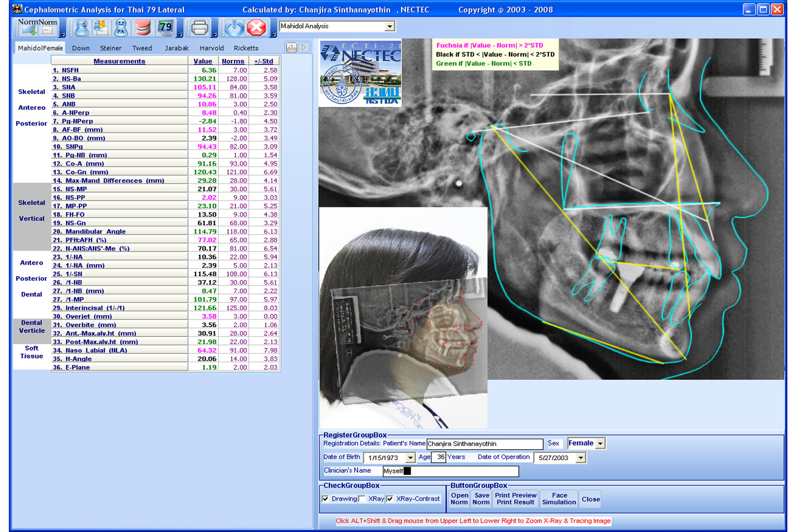Image resolution: width=798 pixels, height=532 pixels.
Task: Click the Age field showing 36
Action: coord(438,457)
